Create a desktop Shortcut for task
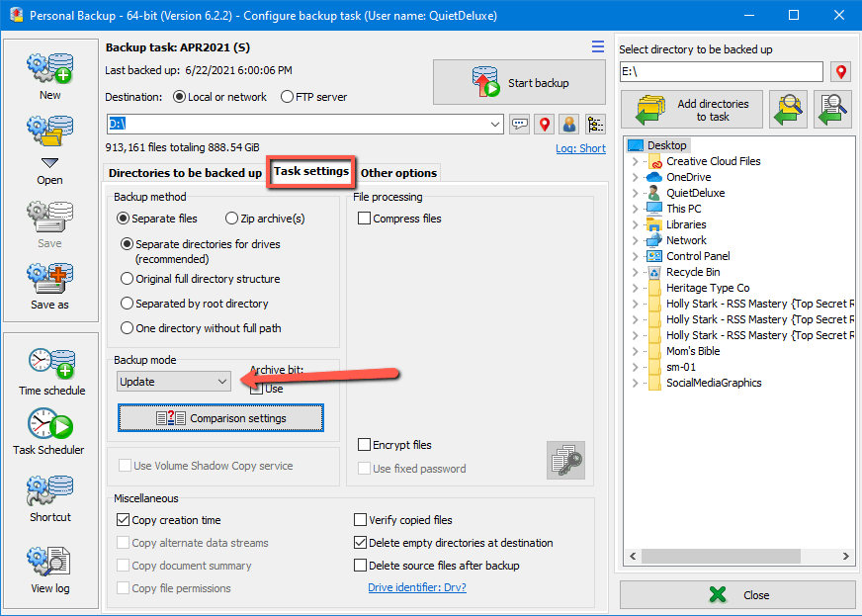Viewport: 862px width, 616px height. [50, 499]
